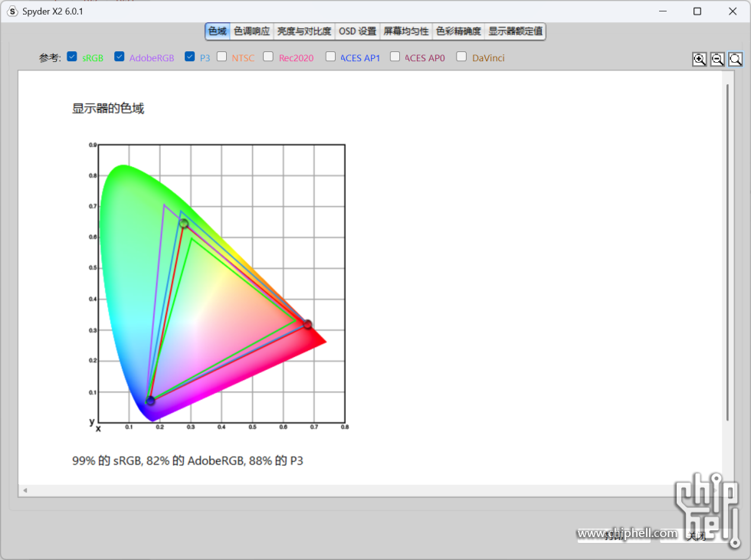The image size is (751, 560).
Task: Click the blue primary marker on the gamut chart
Action: coord(150,401)
